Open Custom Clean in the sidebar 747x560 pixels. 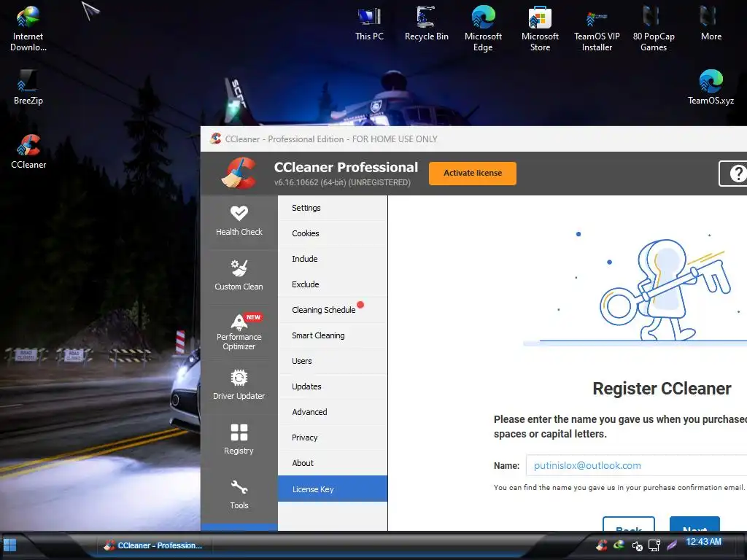pyautogui.click(x=239, y=275)
